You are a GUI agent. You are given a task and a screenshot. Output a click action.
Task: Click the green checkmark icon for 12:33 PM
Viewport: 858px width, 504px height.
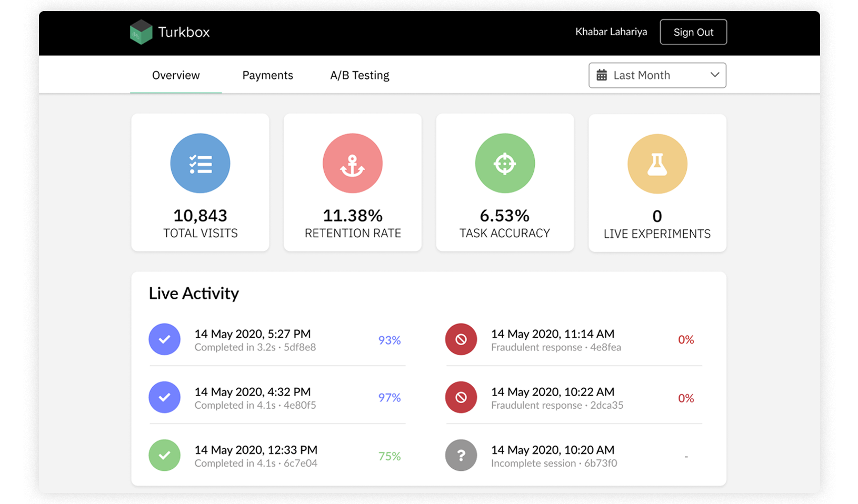164,455
